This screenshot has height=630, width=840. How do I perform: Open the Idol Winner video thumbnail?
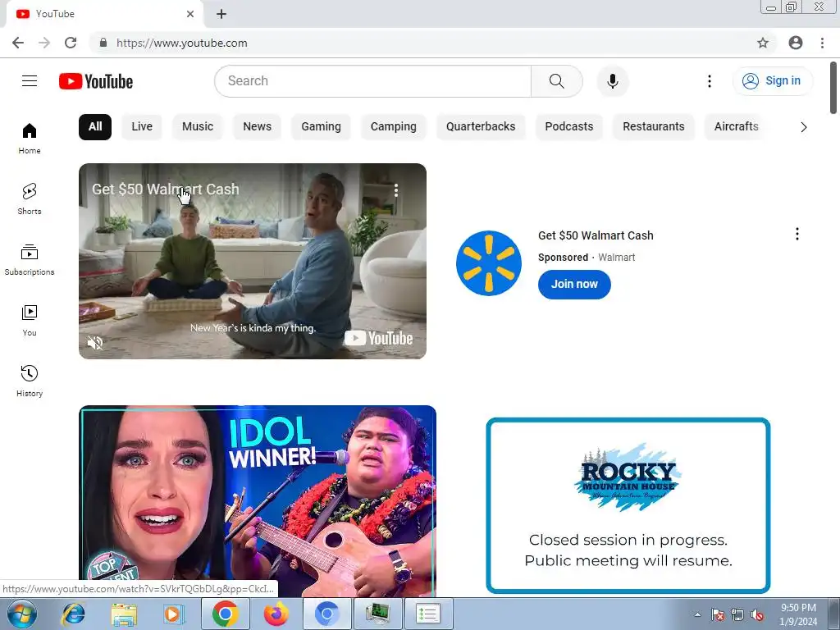coord(257,501)
